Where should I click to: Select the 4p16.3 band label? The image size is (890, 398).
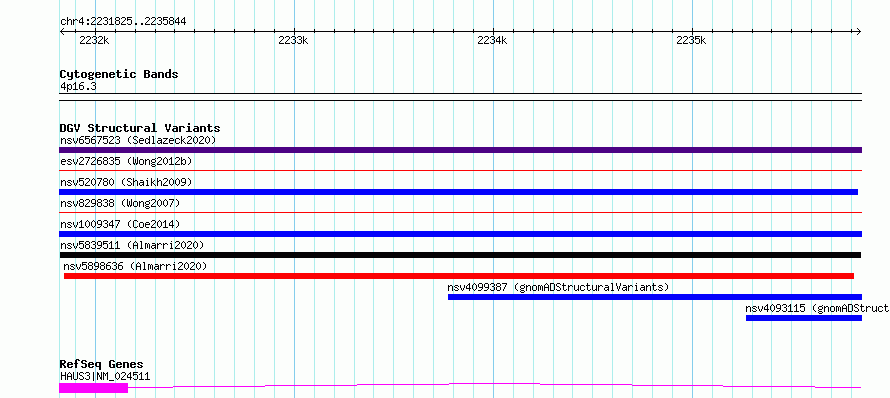(x=78, y=87)
